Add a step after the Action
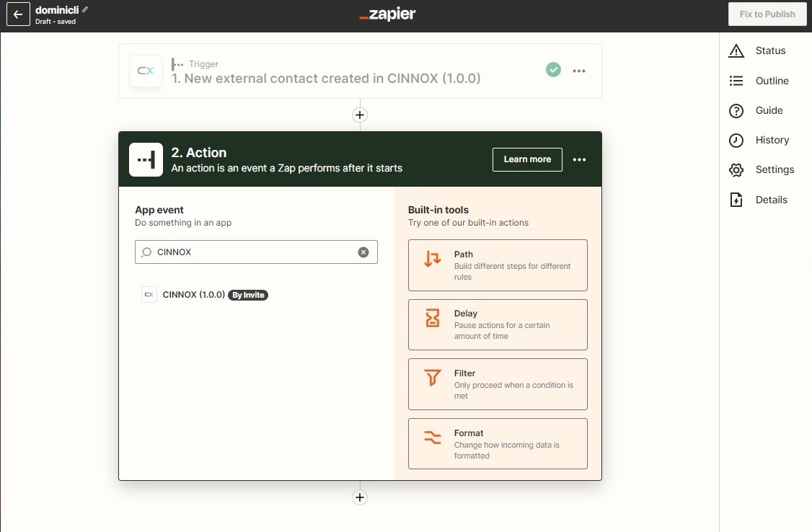Screen dimensions: 812x532 tap(360, 497)
